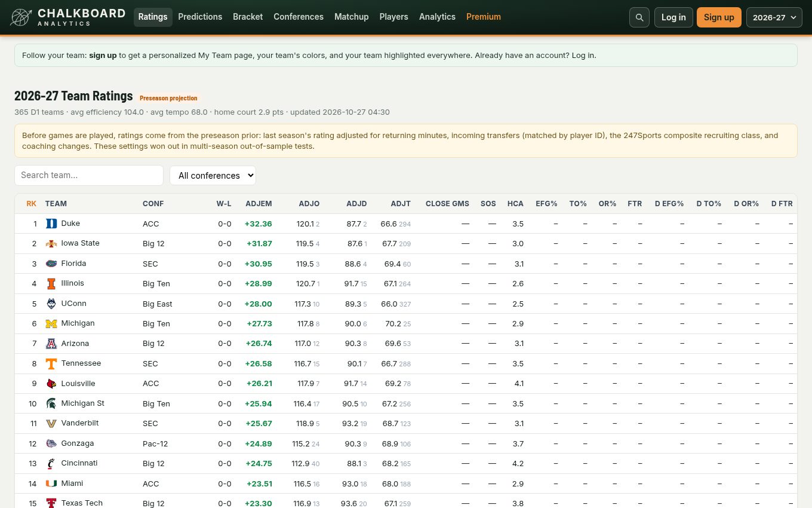Click the Arizona team logo
Image resolution: width=812 pixels, height=508 pixels.
coord(51,344)
